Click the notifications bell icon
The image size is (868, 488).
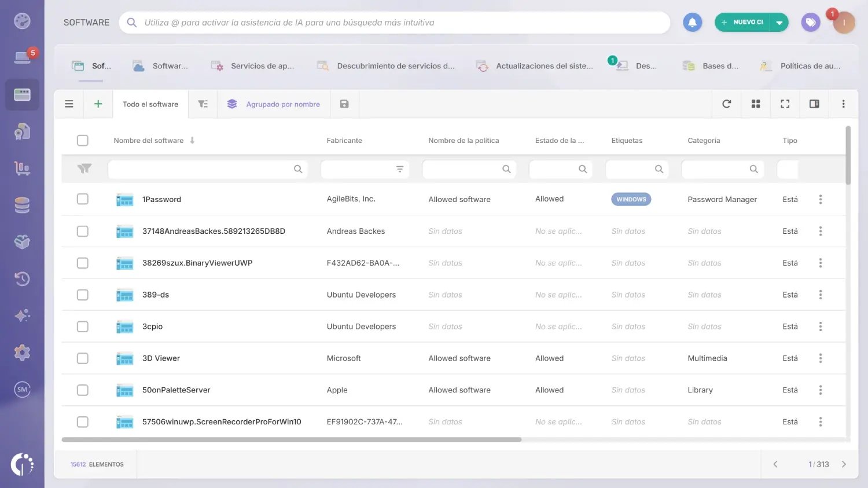[692, 23]
